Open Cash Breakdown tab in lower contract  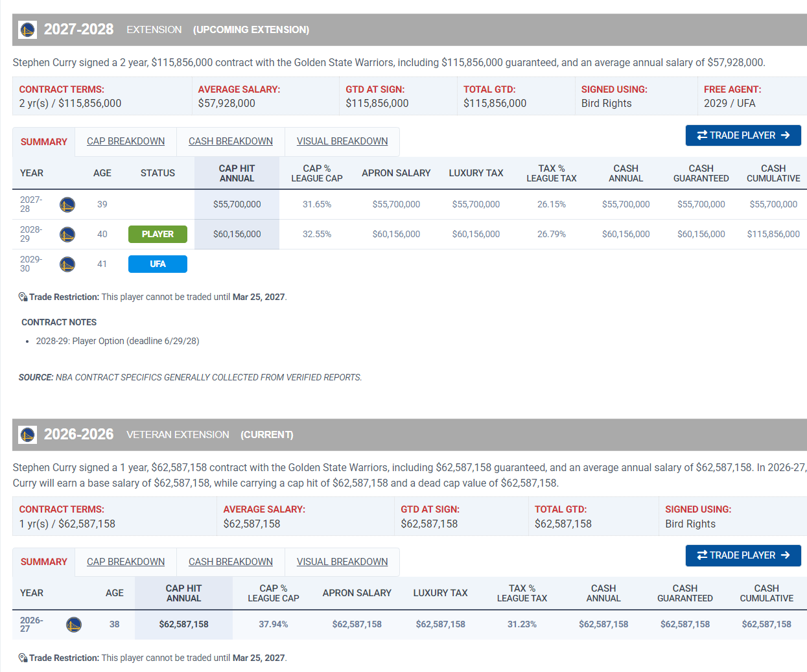[x=231, y=562]
